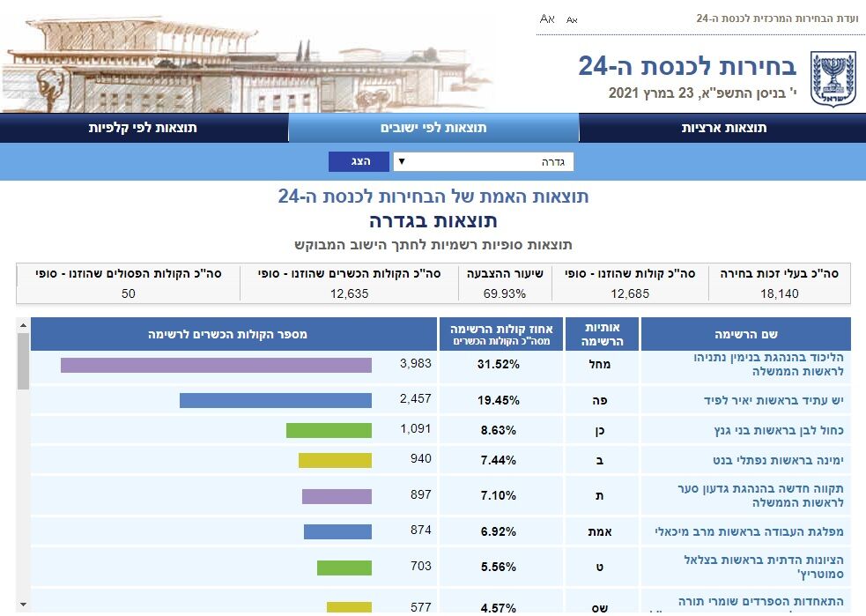This screenshot has width=866, height=616.
Task: Click the results table scroll-down arrow
Action: click(23, 605)
